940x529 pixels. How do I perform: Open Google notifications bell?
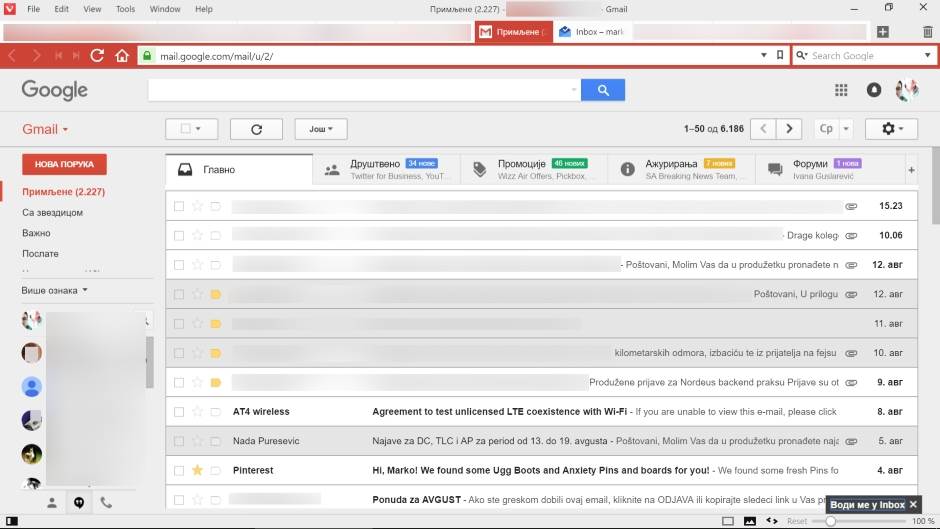coord(874,90)
